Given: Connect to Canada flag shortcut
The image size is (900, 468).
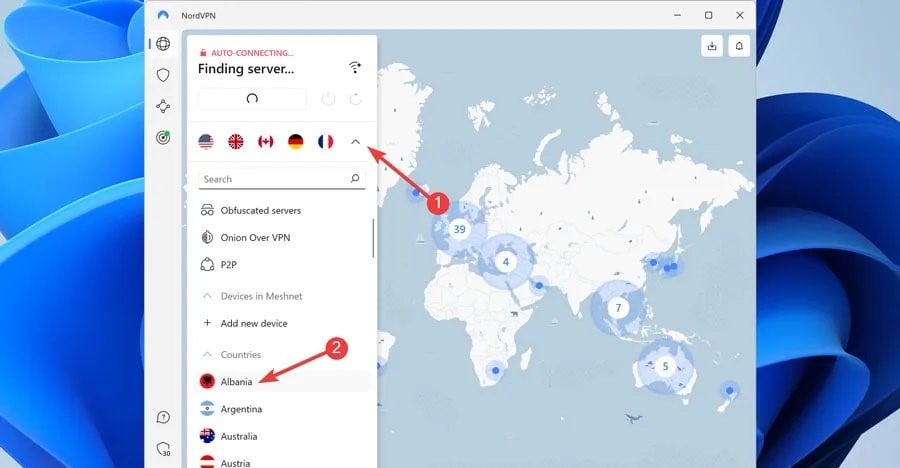Looking at the screenshot, I should click(x=266, y=141).
